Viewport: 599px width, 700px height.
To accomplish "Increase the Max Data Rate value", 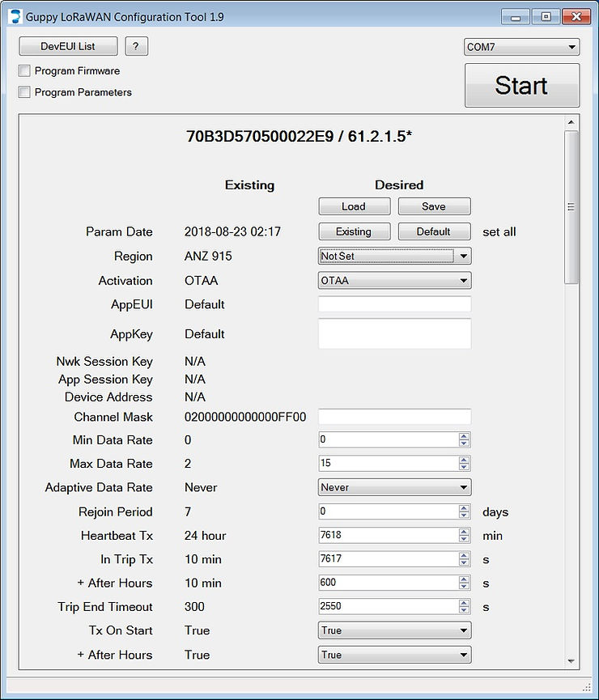I will (x=464, y=460).
